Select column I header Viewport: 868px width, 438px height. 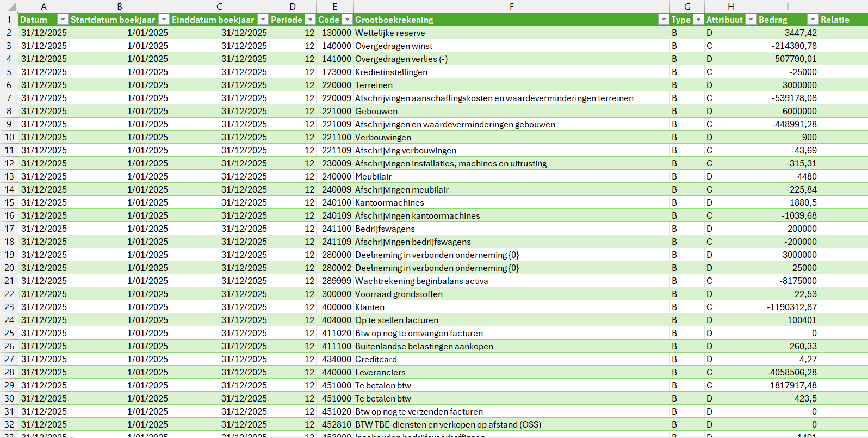(788, 7)
